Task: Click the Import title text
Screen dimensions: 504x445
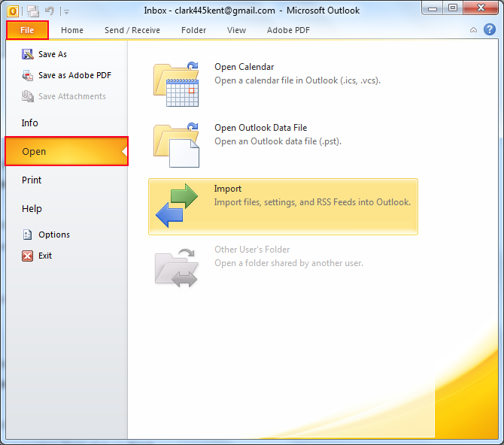Action: (x=228, y=189)
